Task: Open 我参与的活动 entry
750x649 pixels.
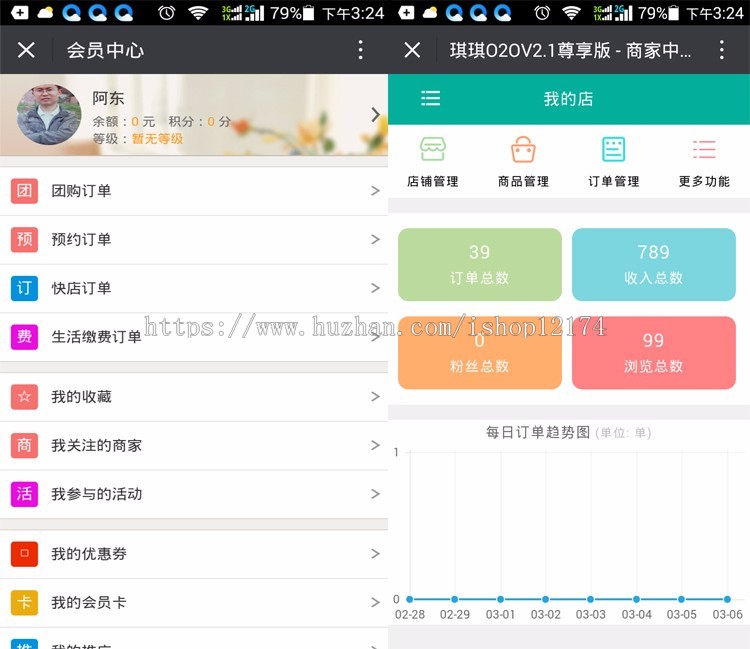Action: 194,495
